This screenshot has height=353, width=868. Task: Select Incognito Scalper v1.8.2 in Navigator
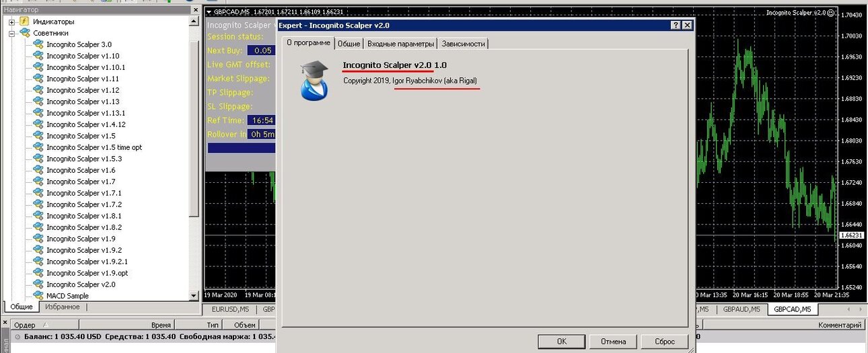(84, 227)
